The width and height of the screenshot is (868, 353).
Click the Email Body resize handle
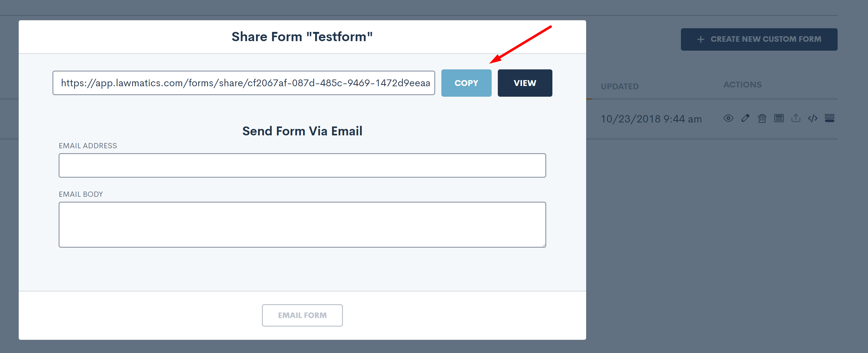[543, 245]
